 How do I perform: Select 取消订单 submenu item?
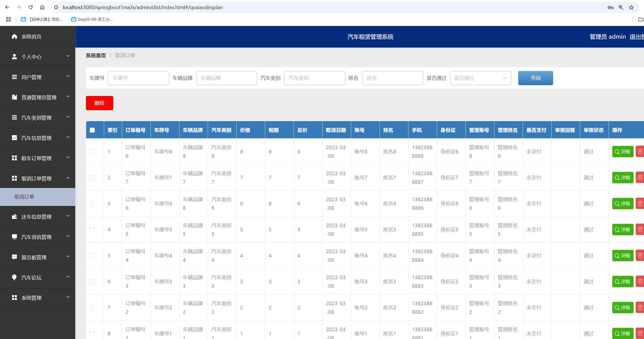(x=38, y=197)
